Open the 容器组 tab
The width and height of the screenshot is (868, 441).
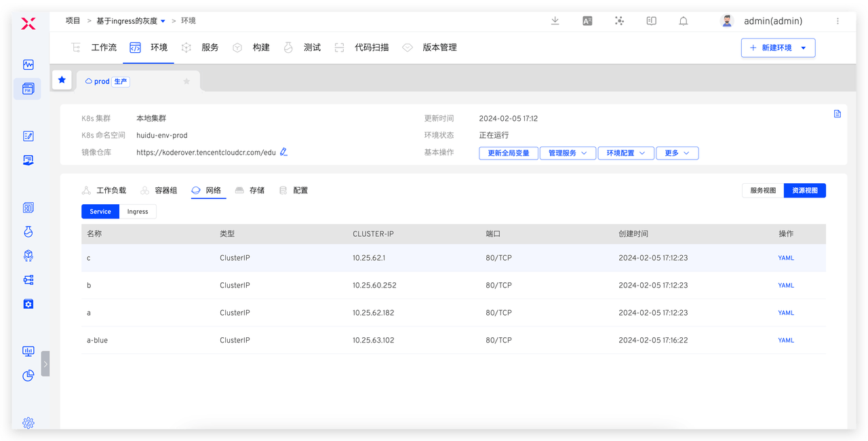pyautogui.click(x=165, y=191)
